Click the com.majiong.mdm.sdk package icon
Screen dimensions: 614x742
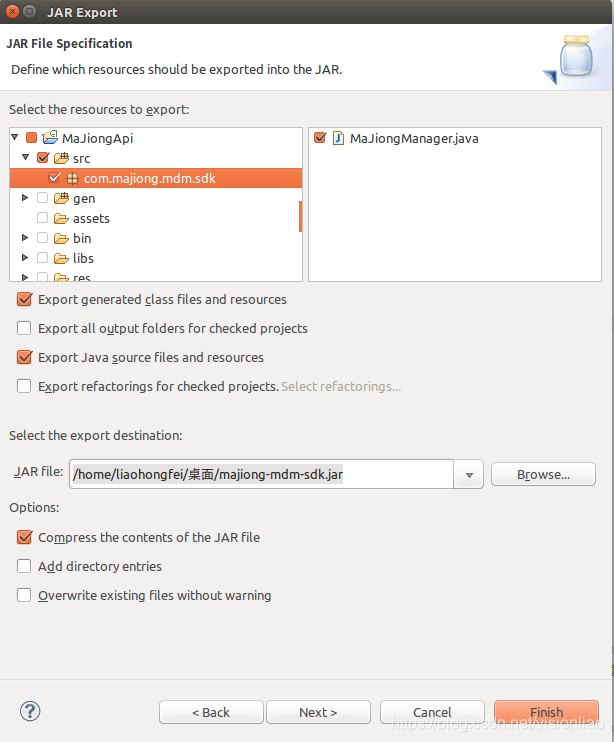[x=72, y=178]
